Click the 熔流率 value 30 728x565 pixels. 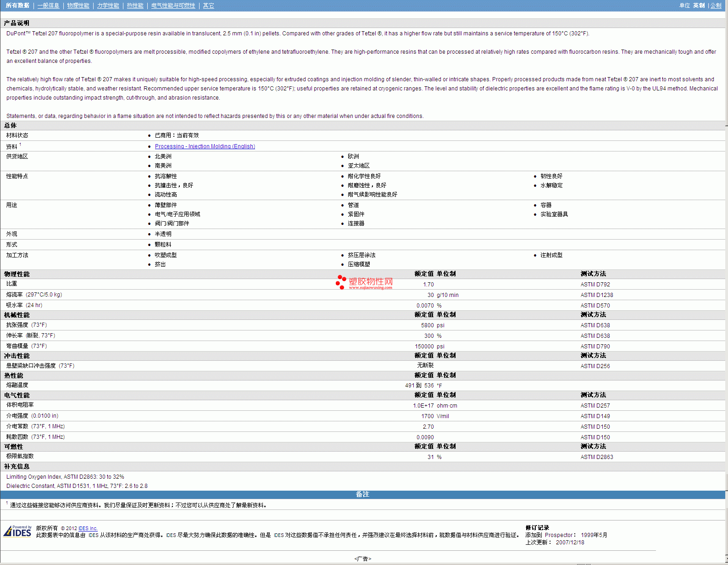[x=430, y=295]
